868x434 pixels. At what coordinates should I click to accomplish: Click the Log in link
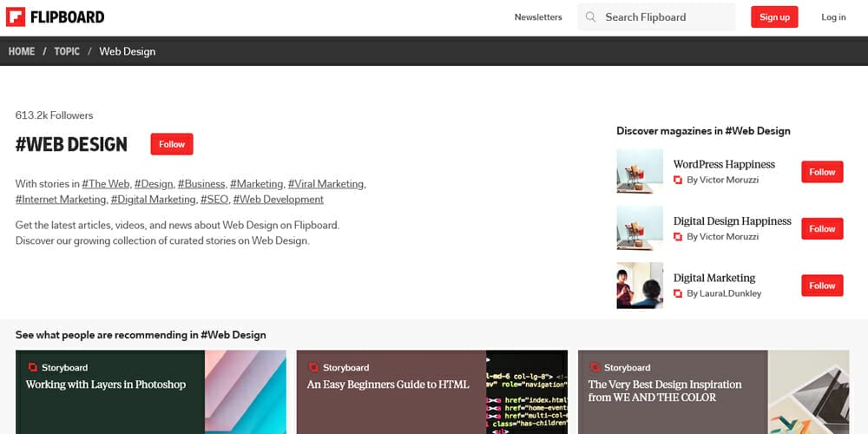click(833, 17)
